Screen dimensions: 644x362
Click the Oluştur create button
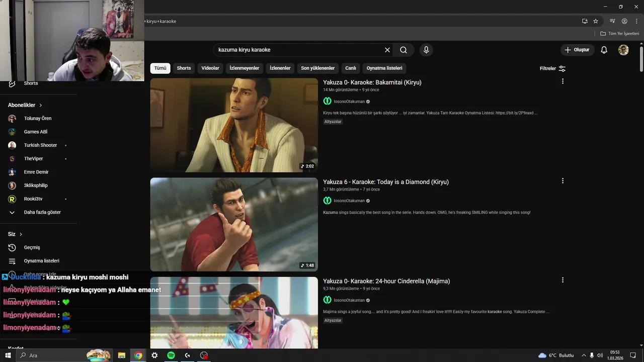pos(577,50)
